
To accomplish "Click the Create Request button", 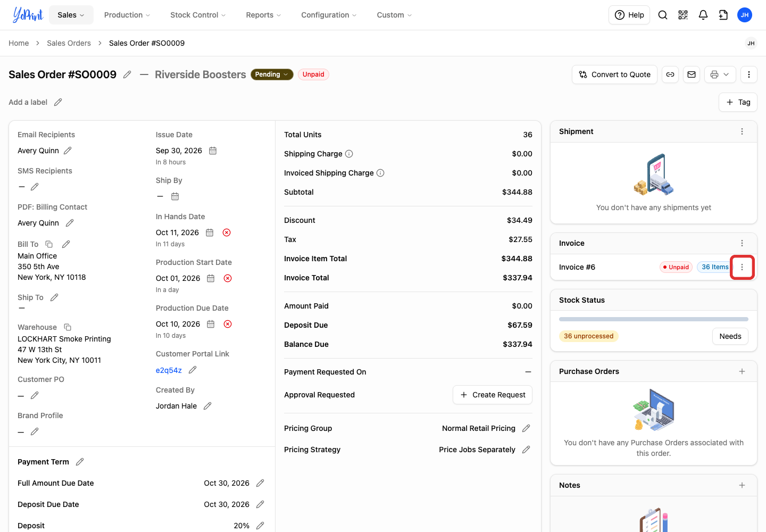I will (x=493, y=395).
